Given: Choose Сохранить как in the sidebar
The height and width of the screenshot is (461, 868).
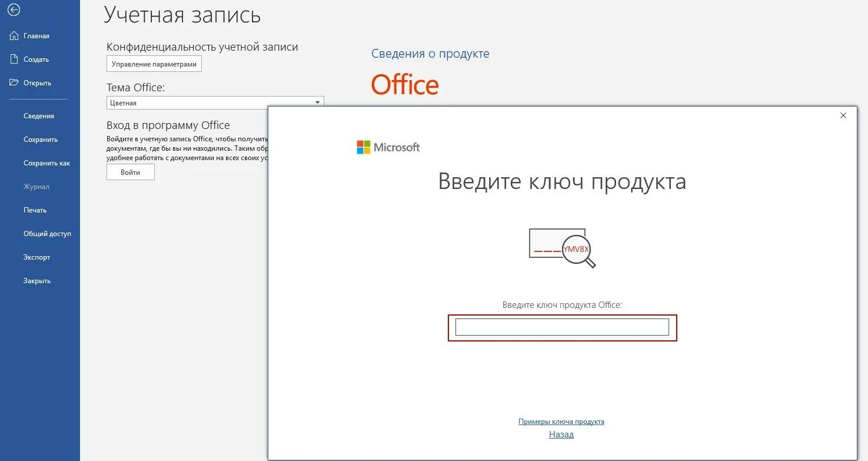Looking at the screenshot, I should (x=46, y=163).
